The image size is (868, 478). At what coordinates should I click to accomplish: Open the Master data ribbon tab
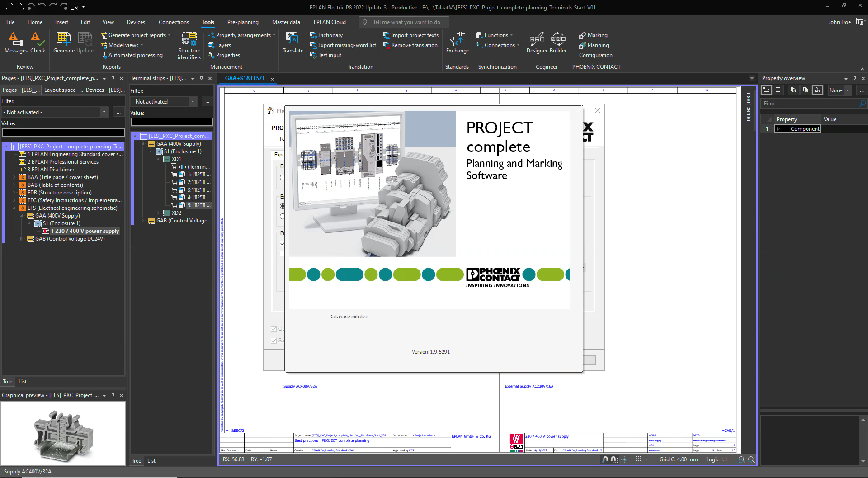pyautogui.click(x=286, y=22)
